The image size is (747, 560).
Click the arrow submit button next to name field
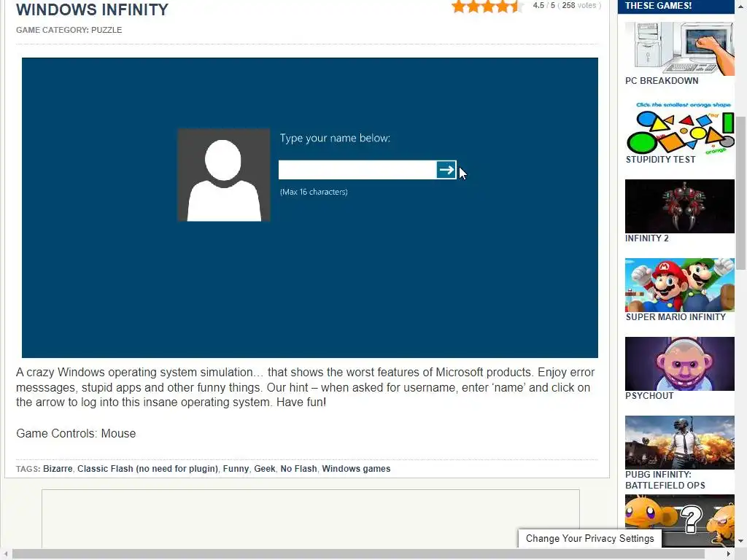click(446, 170)
